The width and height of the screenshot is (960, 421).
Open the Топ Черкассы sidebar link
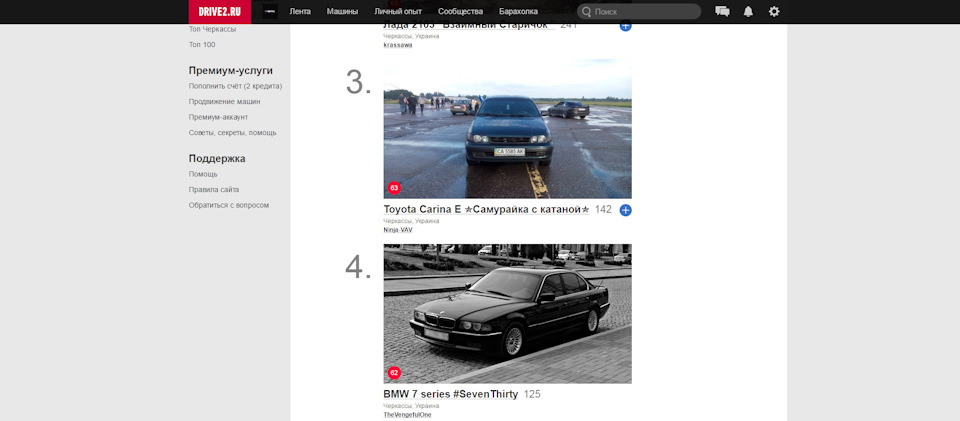pyautogui.click(x=212, y=29)
